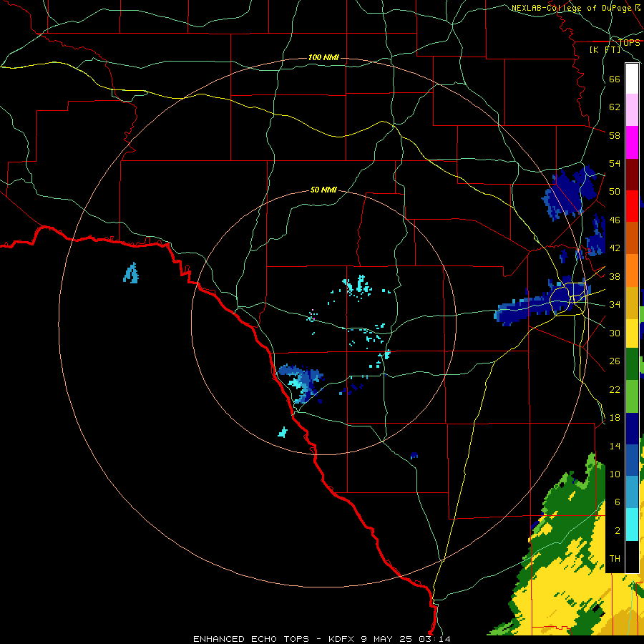Select the cyan swatch beside 2

(x=632, y=525)
